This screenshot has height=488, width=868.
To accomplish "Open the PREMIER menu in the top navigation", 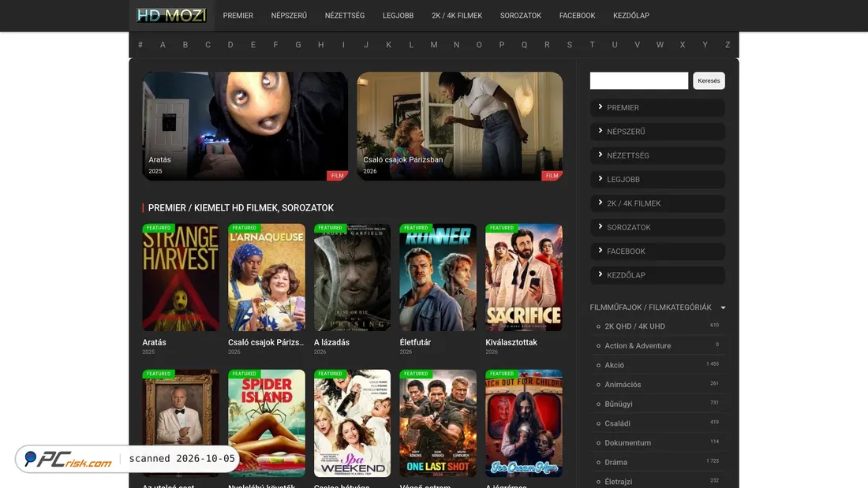I will point(238,16).
